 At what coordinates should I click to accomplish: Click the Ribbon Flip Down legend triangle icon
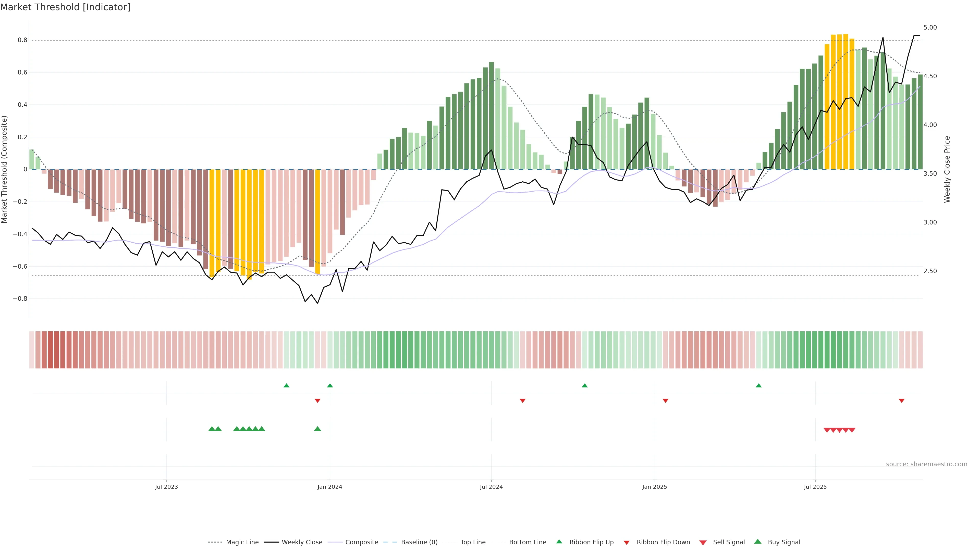pyautogui.click(x=627, y=543)
